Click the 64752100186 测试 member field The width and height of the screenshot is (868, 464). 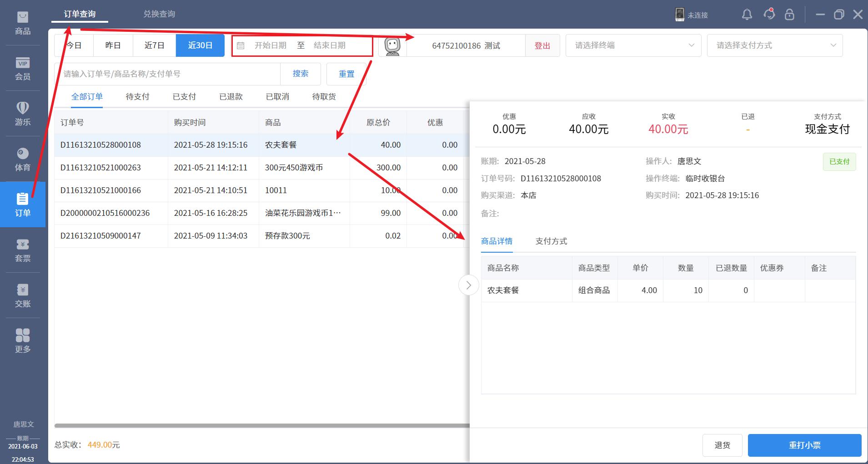466,46
